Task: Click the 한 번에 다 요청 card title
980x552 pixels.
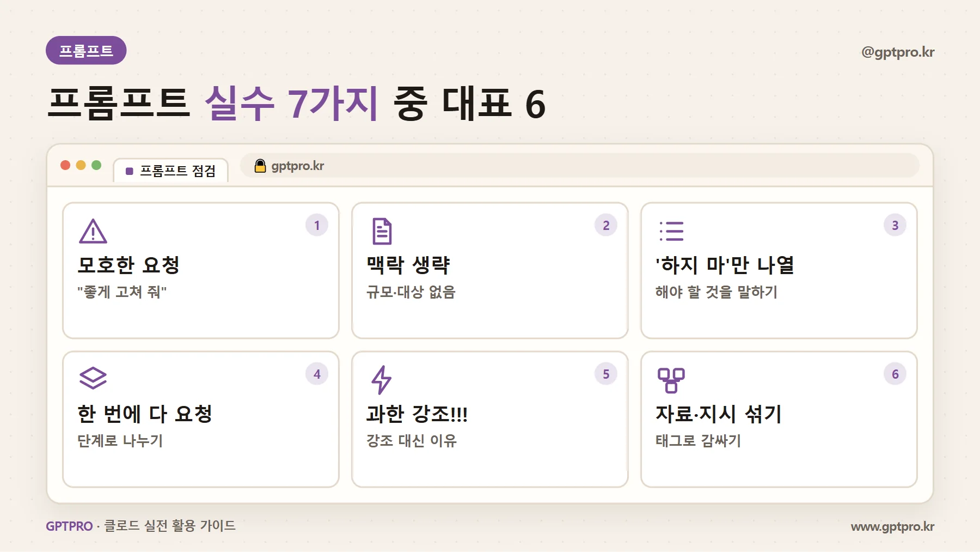Action: 145,414
